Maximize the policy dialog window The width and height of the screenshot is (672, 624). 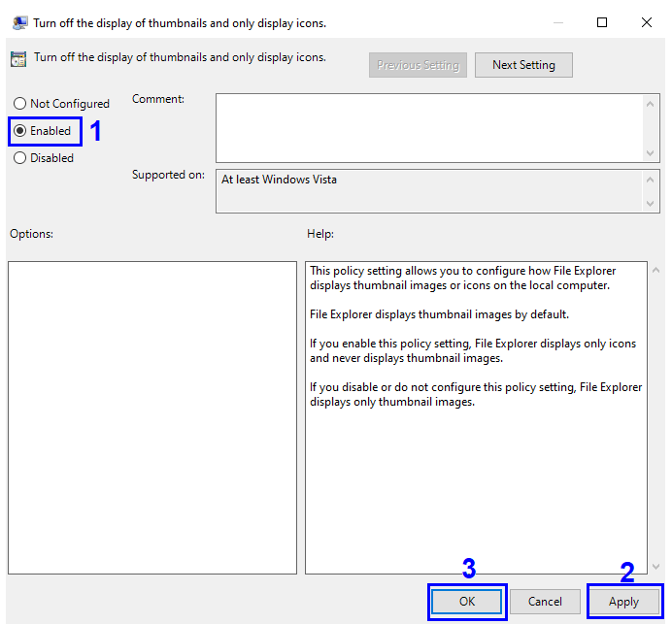pyautogui.click(x=602, y=22)
